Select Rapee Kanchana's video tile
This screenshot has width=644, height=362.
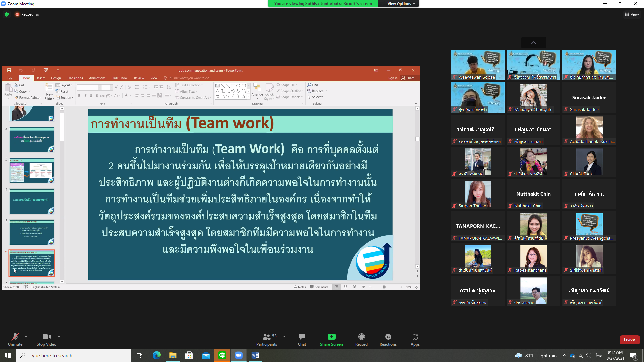[533, 258]
